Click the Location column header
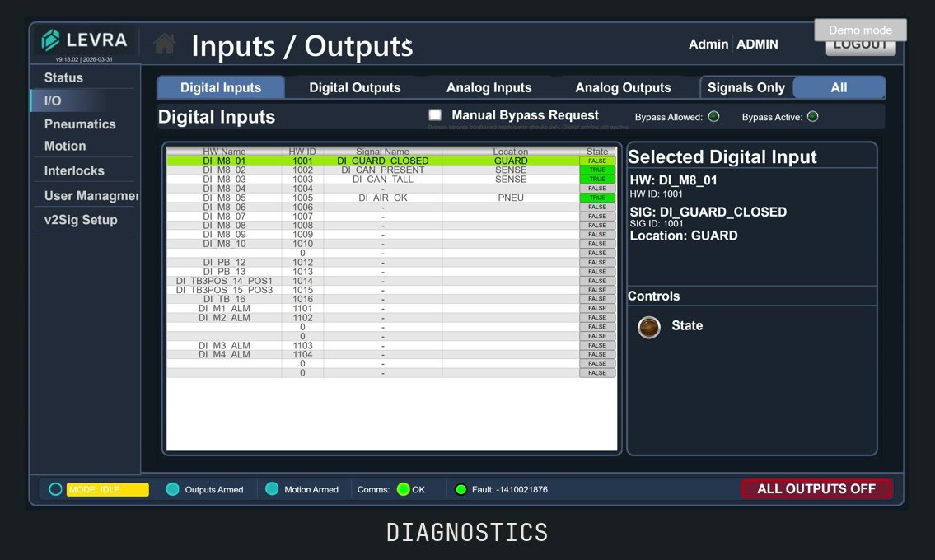 pyautogui.click(x=511, y=152)
